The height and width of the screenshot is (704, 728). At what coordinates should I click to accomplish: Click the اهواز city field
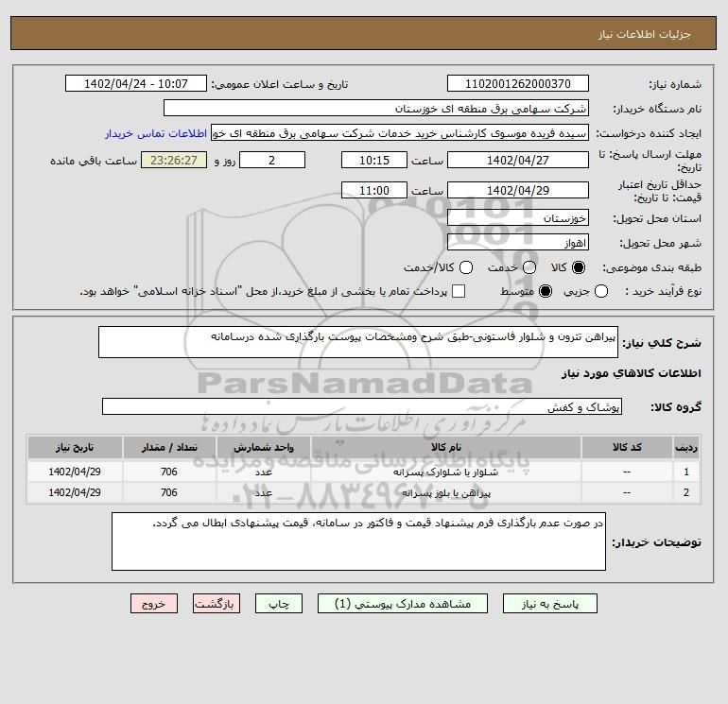518,242
